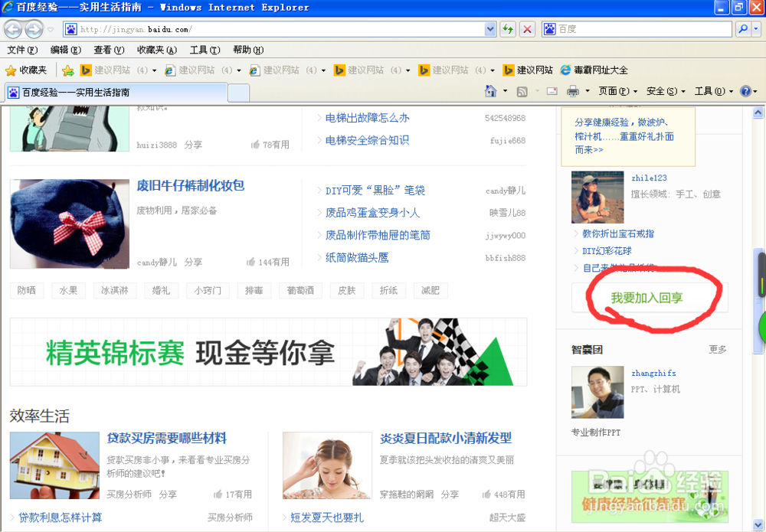This screenshot has height=532, width=766.
Task: Click the vertical scrollbar up arrow
Action: tap(758, 113)
